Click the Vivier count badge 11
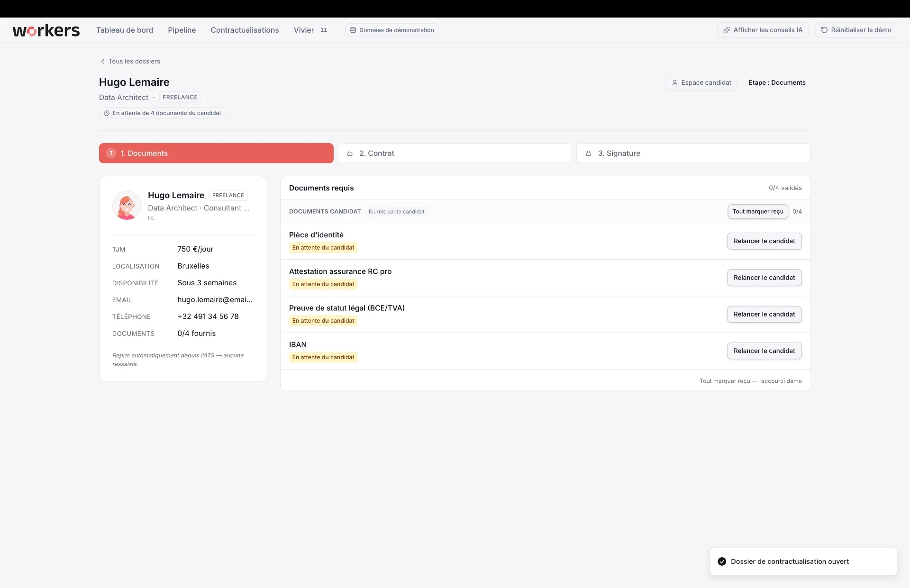Viewport: 910px width, 588px height. (324, 30)
